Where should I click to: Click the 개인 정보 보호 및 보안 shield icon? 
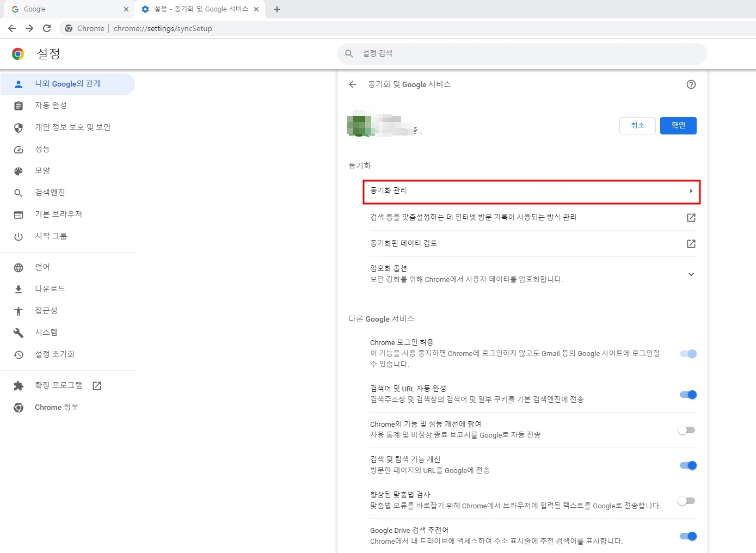[x=19, y=127]
